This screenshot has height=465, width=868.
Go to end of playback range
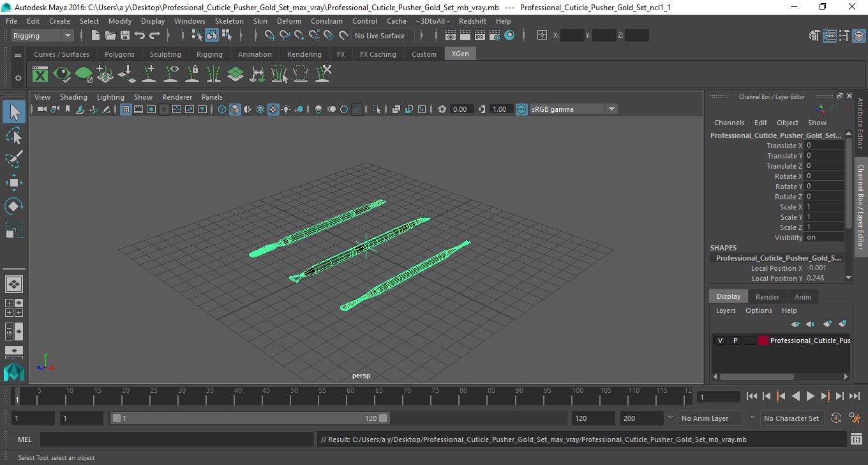click(x=854, y=396)
